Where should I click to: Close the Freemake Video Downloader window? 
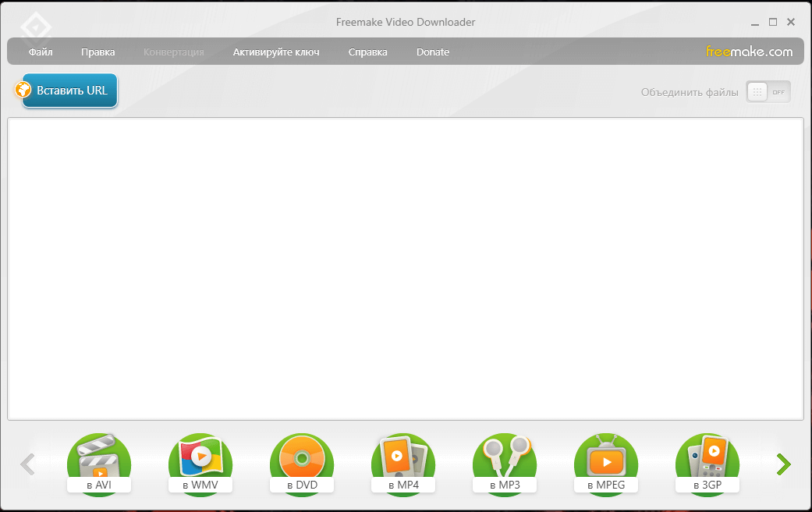coord(791,22)
